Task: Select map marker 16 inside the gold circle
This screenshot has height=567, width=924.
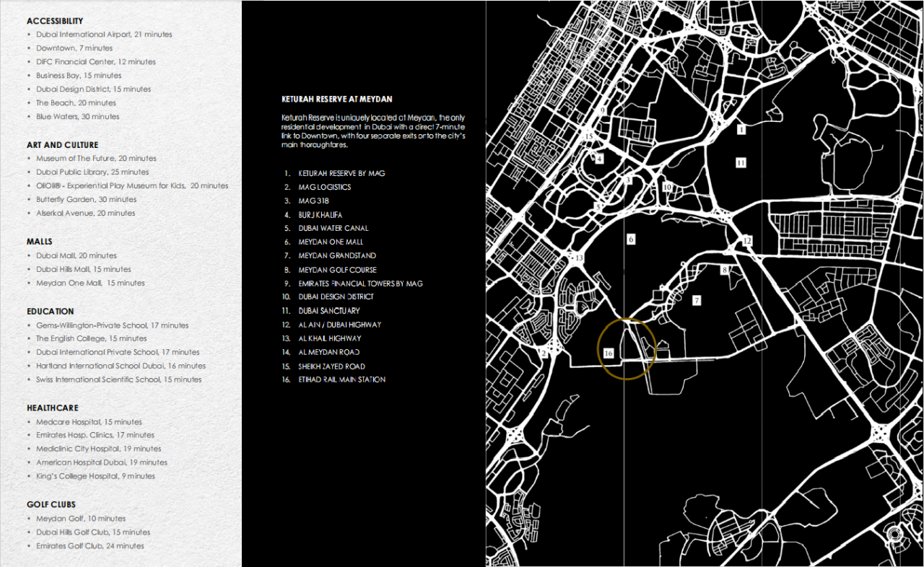Action: (609, 353)
